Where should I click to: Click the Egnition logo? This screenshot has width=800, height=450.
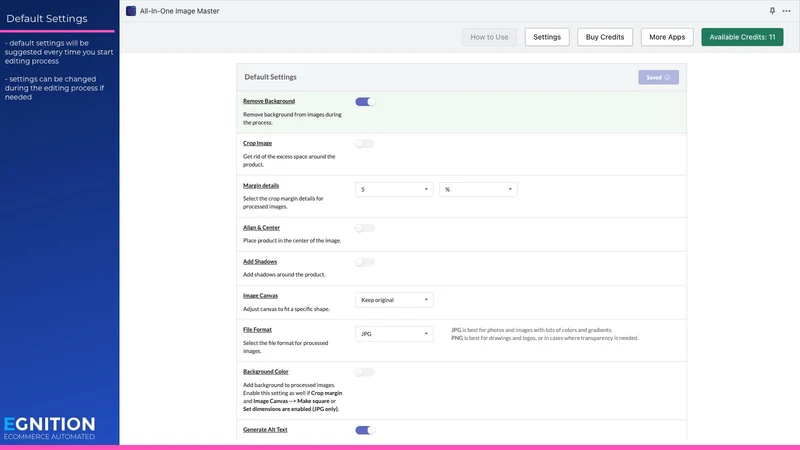(49, 428)
